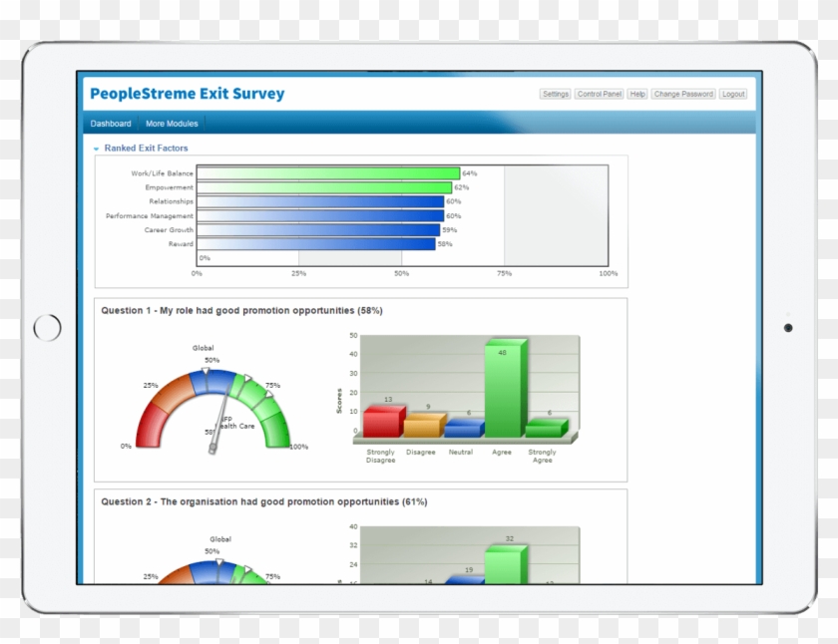Select Question 1's tall green Agree column
This screenshot has width=838, height=644.
coord(504,391)
